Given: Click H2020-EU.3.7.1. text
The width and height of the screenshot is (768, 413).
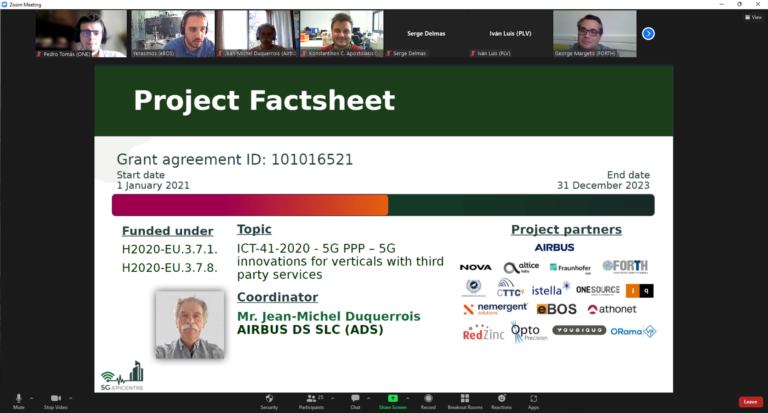Looking at the screenshot, I should 169,249.
